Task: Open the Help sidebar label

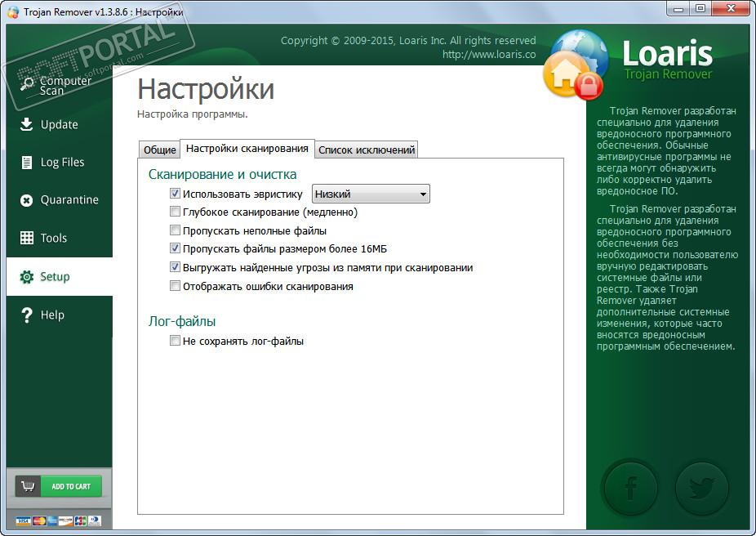Action: click(52, 315)
